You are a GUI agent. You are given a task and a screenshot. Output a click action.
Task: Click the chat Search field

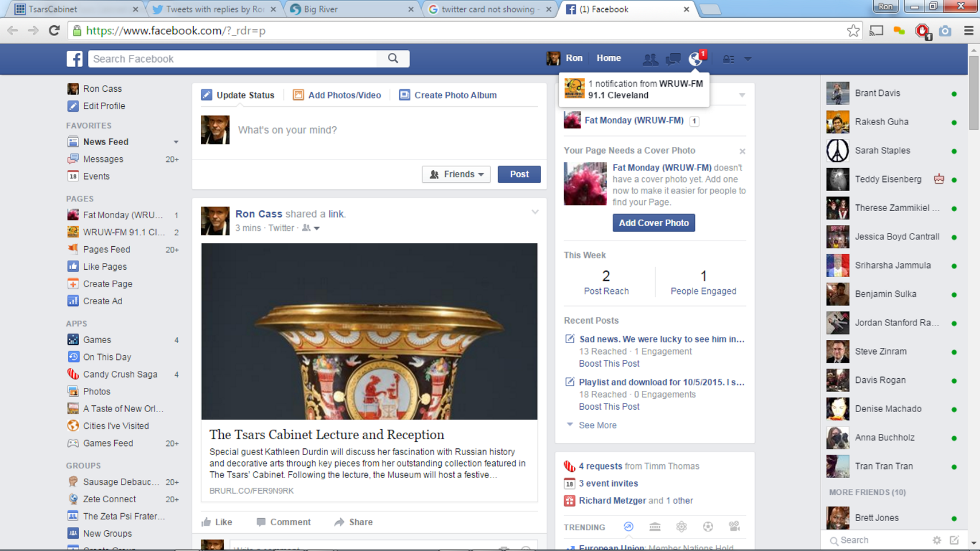pos(878,540)
